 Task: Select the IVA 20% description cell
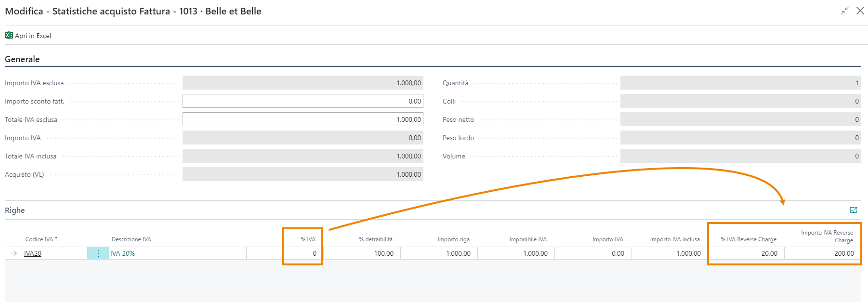coord(123,253)
